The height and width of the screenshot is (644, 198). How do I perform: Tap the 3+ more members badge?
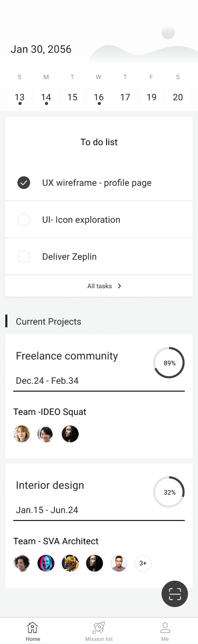click(x=143, y=563)
